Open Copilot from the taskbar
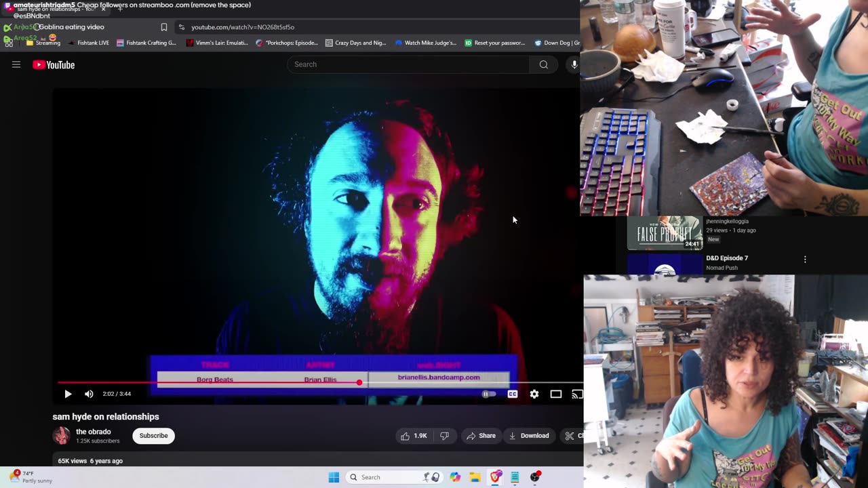The height and width of the screenshot is (488, 868). pyautogui.click(x=455, y=477)
